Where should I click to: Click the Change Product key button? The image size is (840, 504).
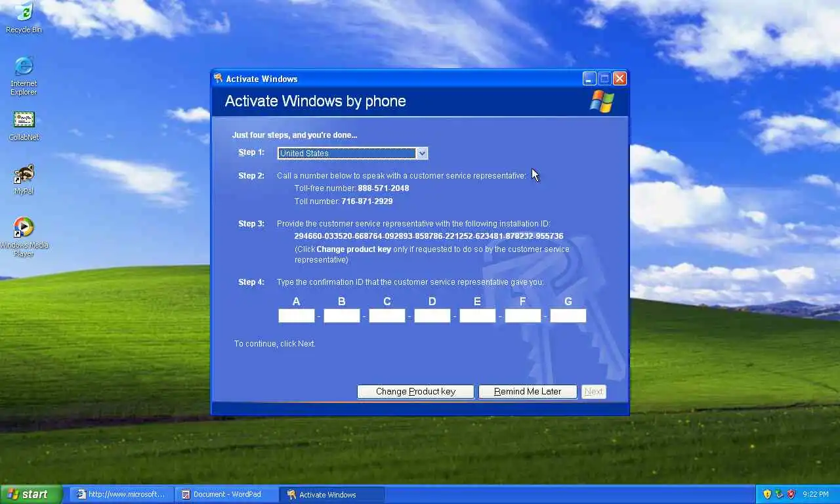coord(415,392)
